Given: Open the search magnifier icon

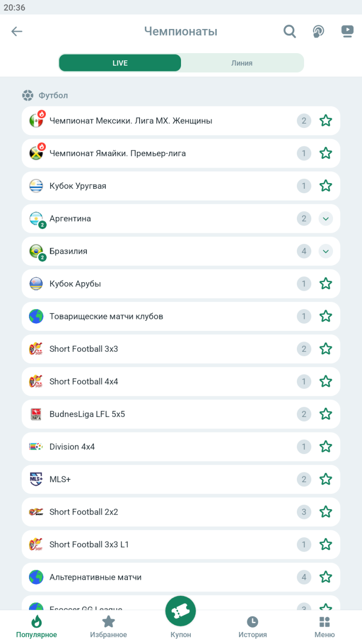Looking at the screenshot, I should pyautogui.click(x=290, y=31).
